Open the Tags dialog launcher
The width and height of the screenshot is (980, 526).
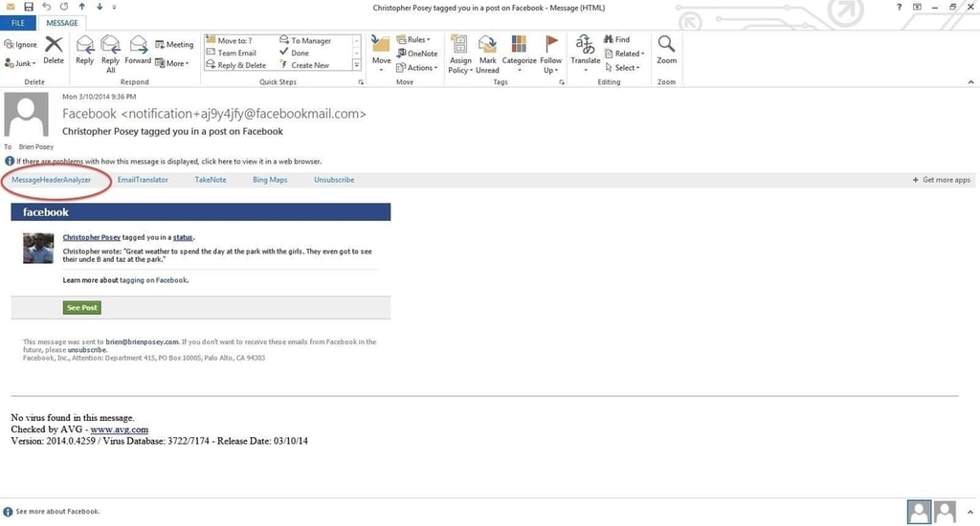pyautogui.click(x=562, y=82)
